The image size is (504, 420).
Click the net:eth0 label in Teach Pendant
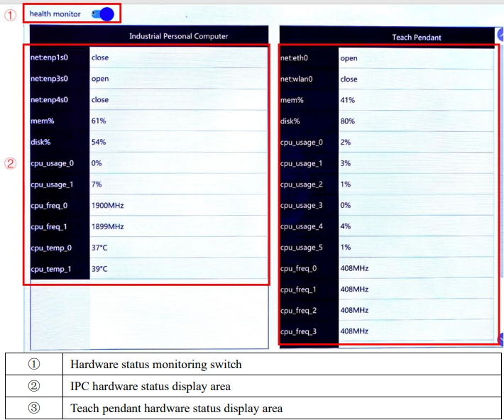tap(294, 58)
